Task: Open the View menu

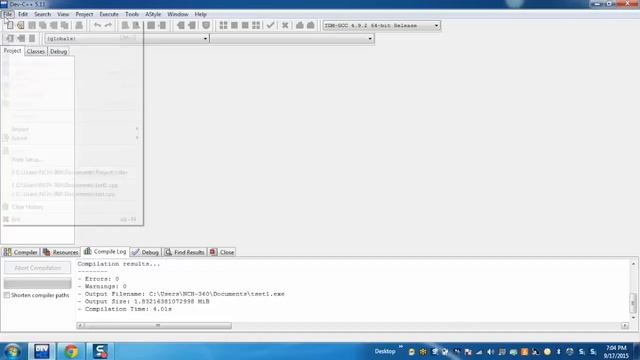Action: (x=63, y=14)
